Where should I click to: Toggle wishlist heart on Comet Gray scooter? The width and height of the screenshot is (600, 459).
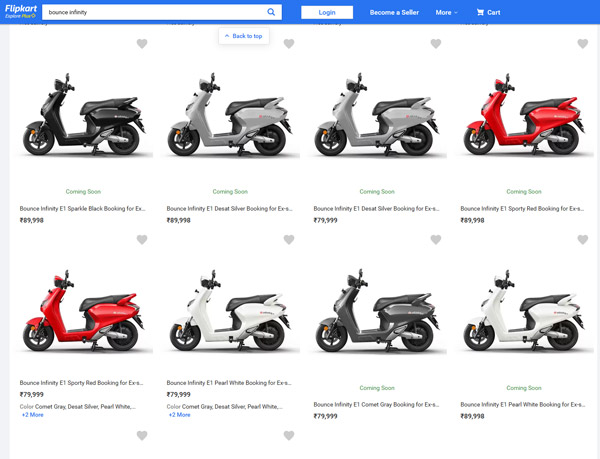tap(436, 240)
